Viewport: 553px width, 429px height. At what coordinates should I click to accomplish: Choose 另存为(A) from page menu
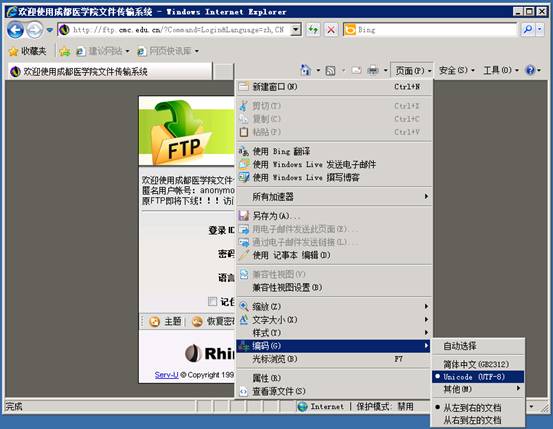pos(334,216)
